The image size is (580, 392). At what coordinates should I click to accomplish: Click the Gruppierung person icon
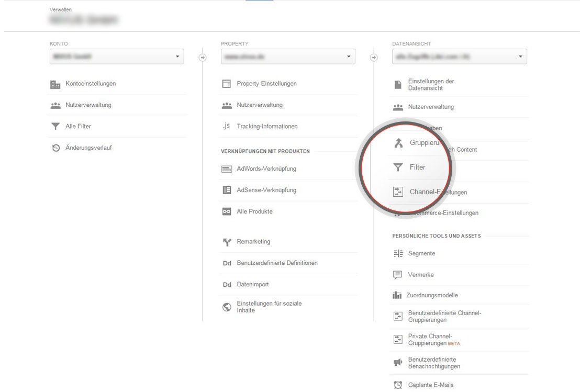pos(398,143)
